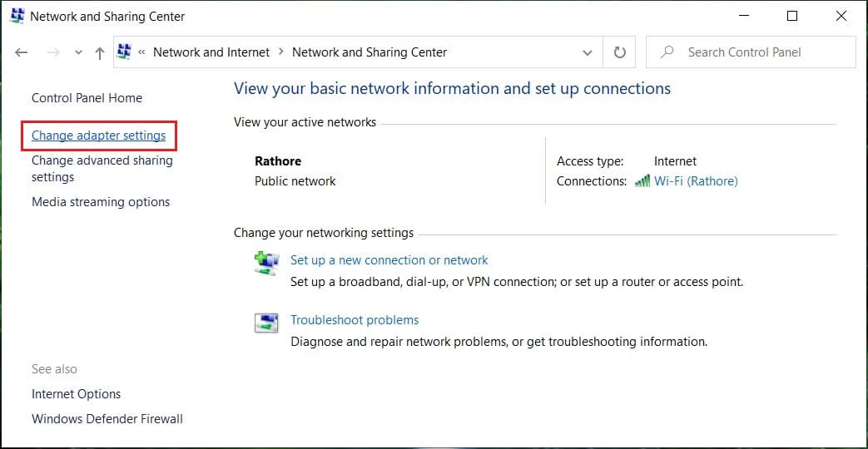Click the Back navigation arrow
The width and height of the screenshot is (868, 449).
click(22, 52)
